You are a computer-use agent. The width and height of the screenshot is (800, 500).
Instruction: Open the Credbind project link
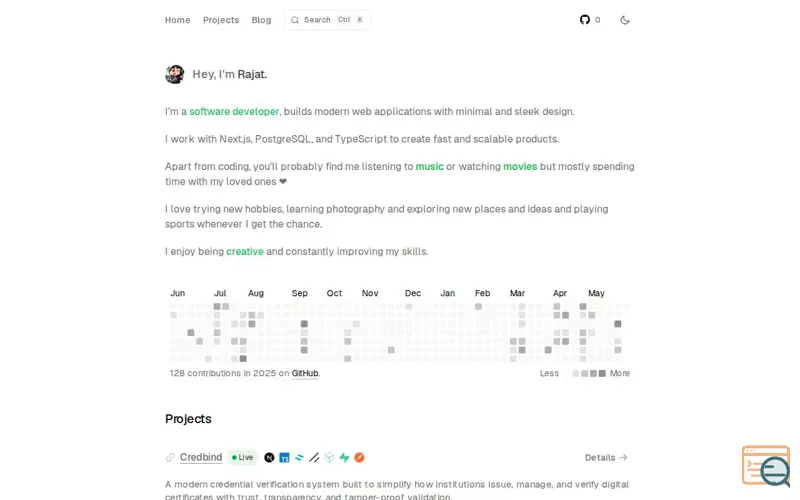click(x=201, y=457)
